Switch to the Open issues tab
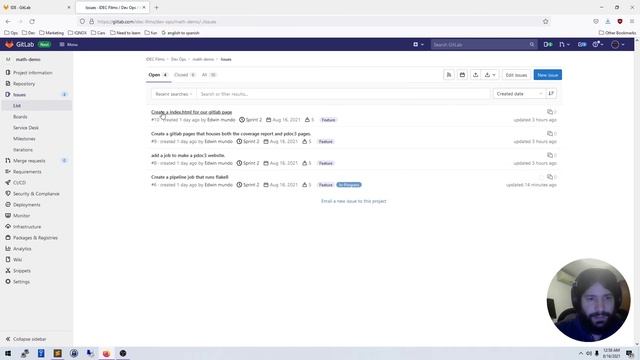640x360 pixels. [158, 75]
